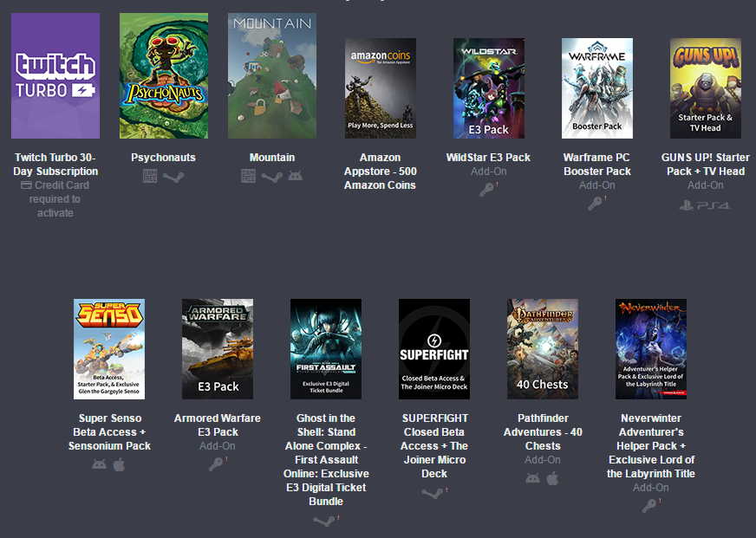This screenshot has width=756, height=538.
Task: Click the "Ghost in the Shell: Stand Alone Complex" title
Action: (326, 459)
